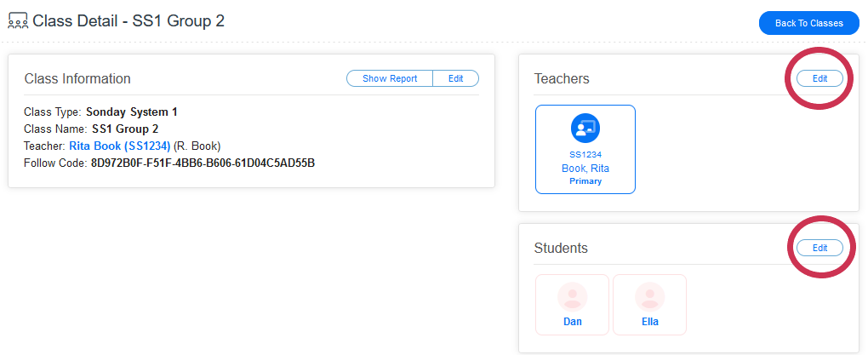Click the Class Information heading

tap(77, 78)
